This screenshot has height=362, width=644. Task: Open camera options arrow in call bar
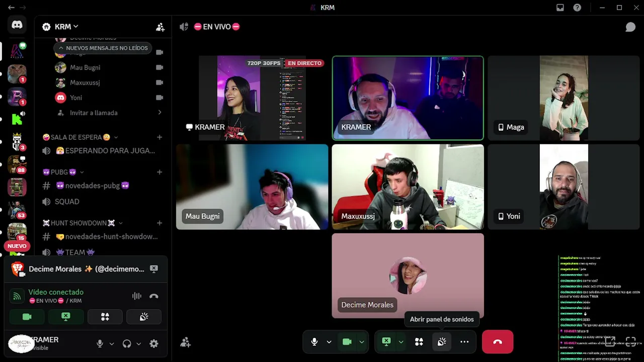click(361, 342)
